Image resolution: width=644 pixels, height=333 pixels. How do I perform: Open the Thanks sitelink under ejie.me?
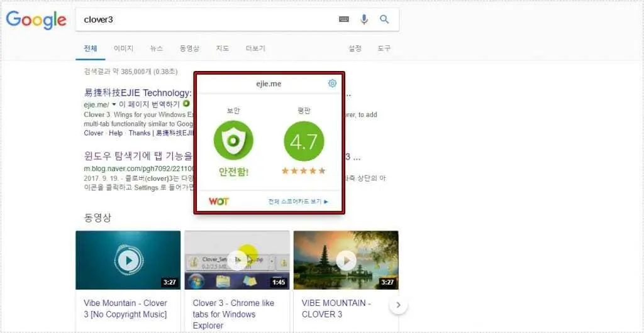(x=139, y=133)
